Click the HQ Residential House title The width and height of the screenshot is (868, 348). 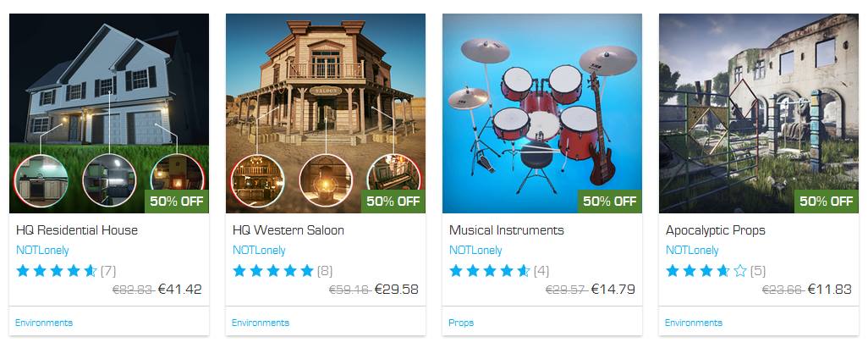pyautogui.click(x=77, y=230)
